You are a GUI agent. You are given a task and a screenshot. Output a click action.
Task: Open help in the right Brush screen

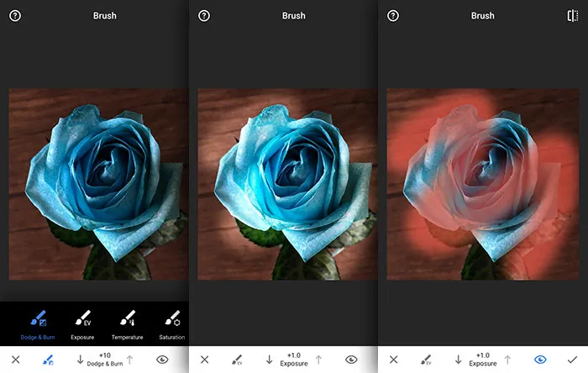pyautogui.click(x=393, y=16)
